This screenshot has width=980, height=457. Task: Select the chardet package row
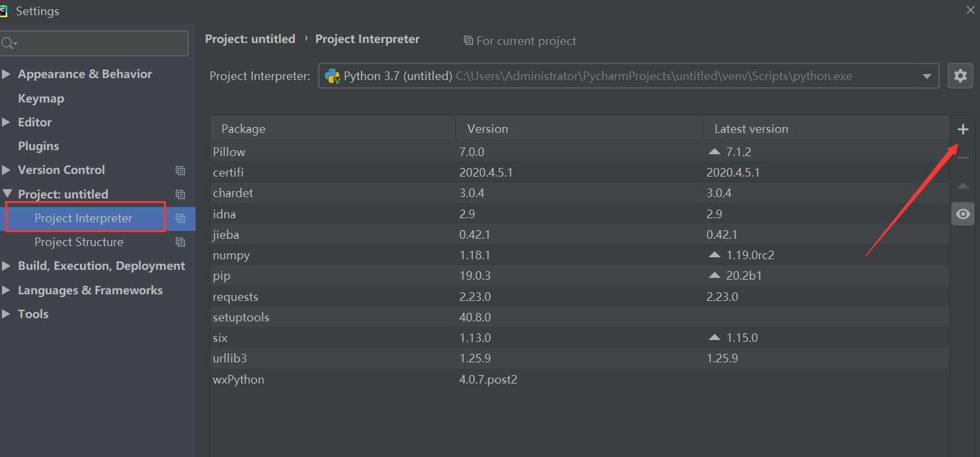580,193
